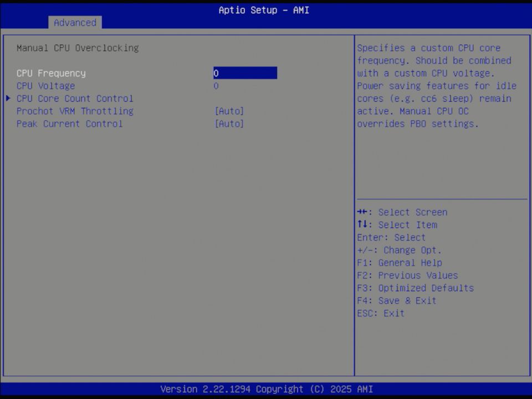The image size is (532, 399).
Task: Click the CPU Frequency value box
Action: [244, 73]
